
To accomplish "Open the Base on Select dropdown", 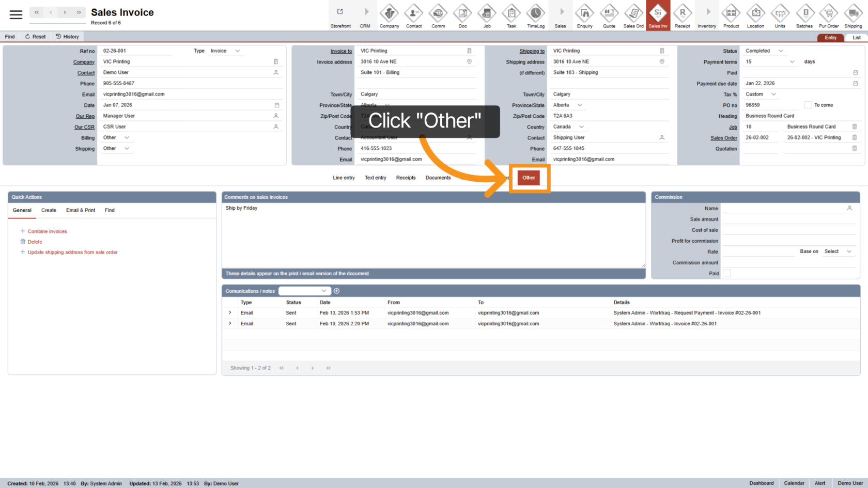I will (x=848, y=251).
